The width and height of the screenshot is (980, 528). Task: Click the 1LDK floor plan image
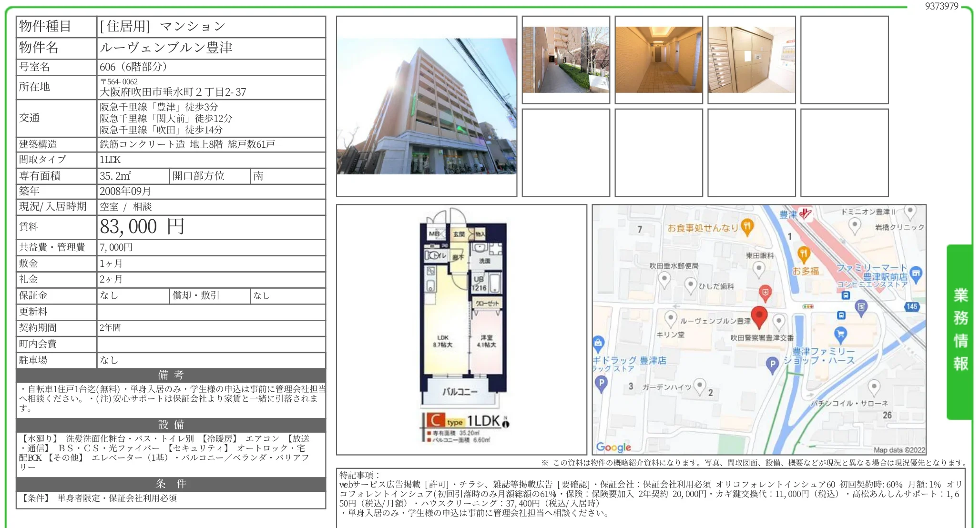tap(461, 329)
